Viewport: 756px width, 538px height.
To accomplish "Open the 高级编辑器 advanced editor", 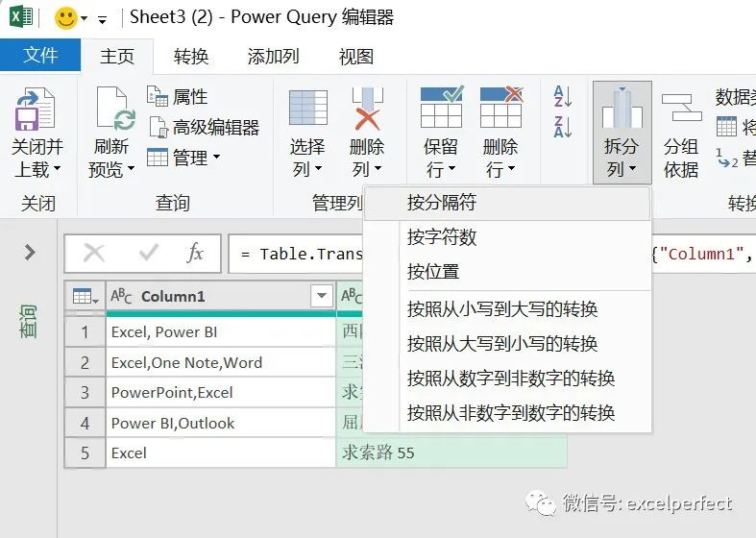I will pyautogui.click(x=204, y=127).
